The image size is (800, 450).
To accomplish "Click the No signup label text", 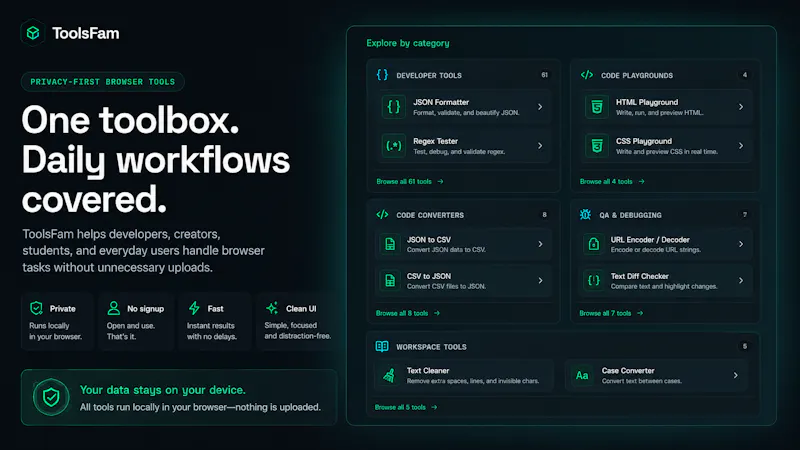I will point(145,309).
